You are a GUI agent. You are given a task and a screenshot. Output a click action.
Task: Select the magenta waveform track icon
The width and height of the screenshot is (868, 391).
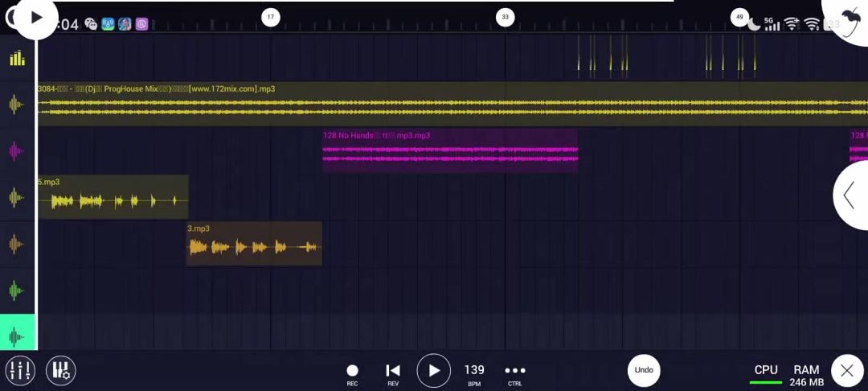tap(17, 150)
